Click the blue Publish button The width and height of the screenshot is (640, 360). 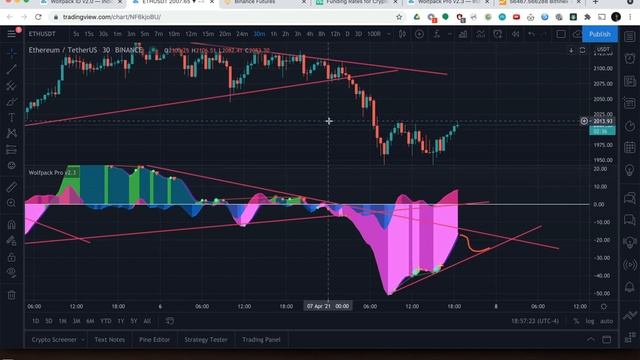(600, 34)
